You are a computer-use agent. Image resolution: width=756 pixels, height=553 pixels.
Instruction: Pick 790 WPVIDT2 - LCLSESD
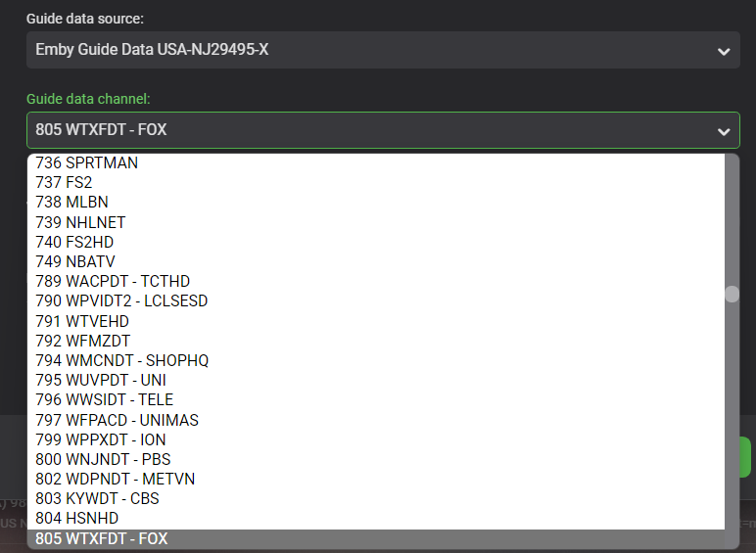click(x=376, y=301)
